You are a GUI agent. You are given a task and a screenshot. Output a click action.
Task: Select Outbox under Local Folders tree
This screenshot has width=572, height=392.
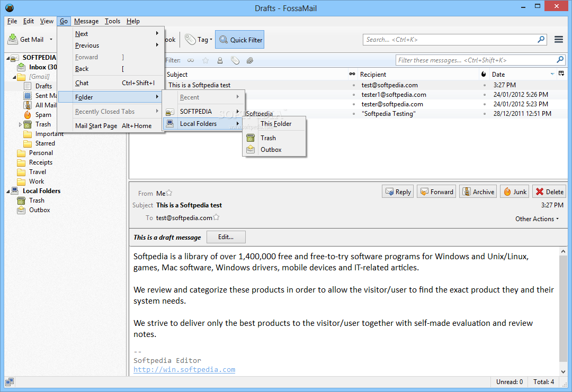click(33, 210)
